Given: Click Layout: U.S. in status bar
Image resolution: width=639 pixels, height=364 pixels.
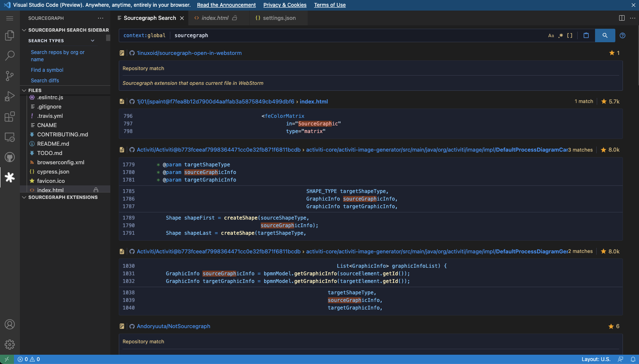Looking at the screenshot, I should coord(596,359).
